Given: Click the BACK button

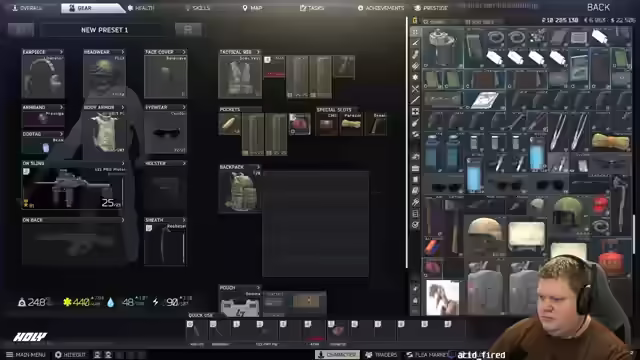Looking at the screenshot, I should coord(598,7).
